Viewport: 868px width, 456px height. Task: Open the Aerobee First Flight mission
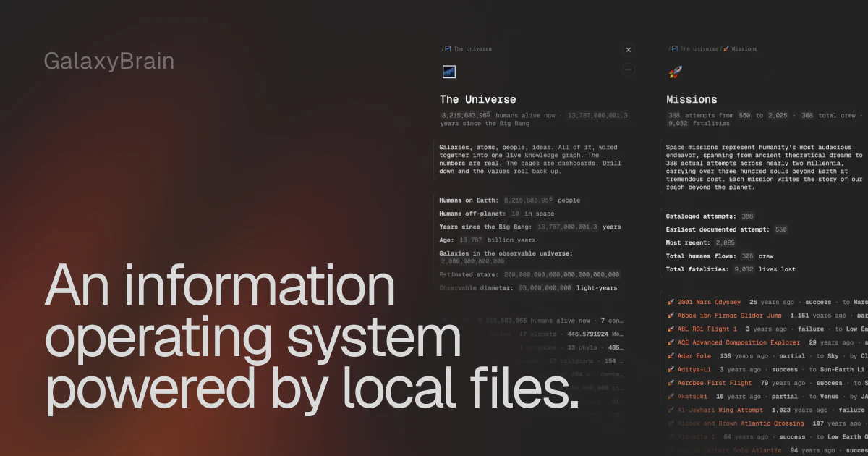point(715,383)
